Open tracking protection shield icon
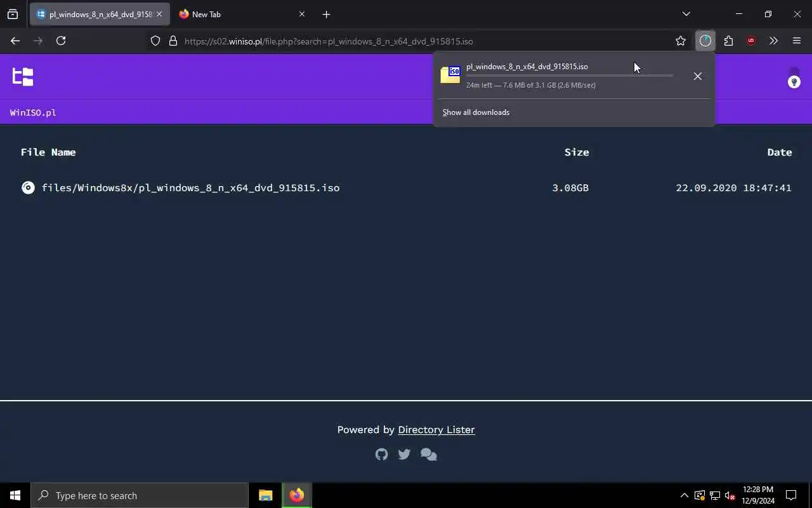 click(155, 41)
